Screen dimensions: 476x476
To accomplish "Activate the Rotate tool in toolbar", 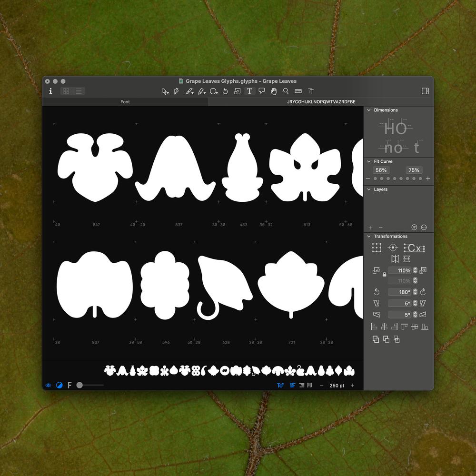I will 225,91.
